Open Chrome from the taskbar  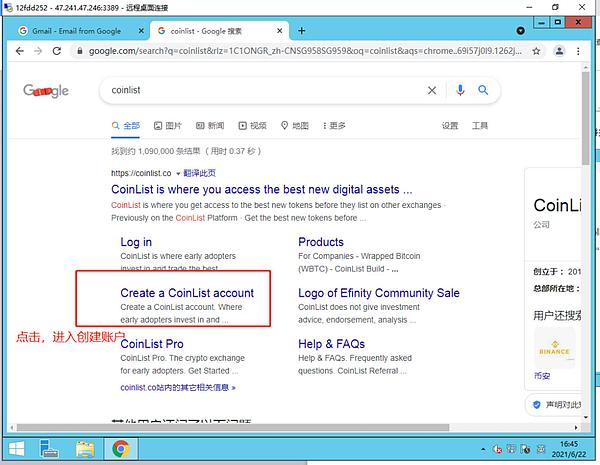pyautogui.click(x=121, y=449)
